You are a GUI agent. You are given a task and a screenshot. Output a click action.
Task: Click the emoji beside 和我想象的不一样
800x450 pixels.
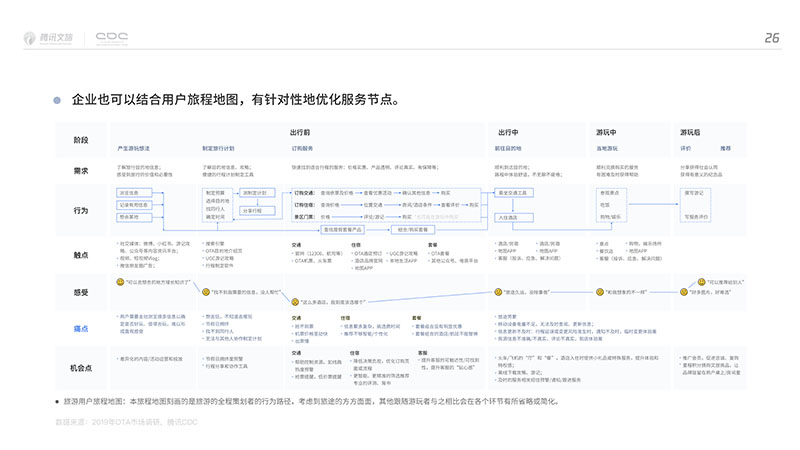[600, 292]
